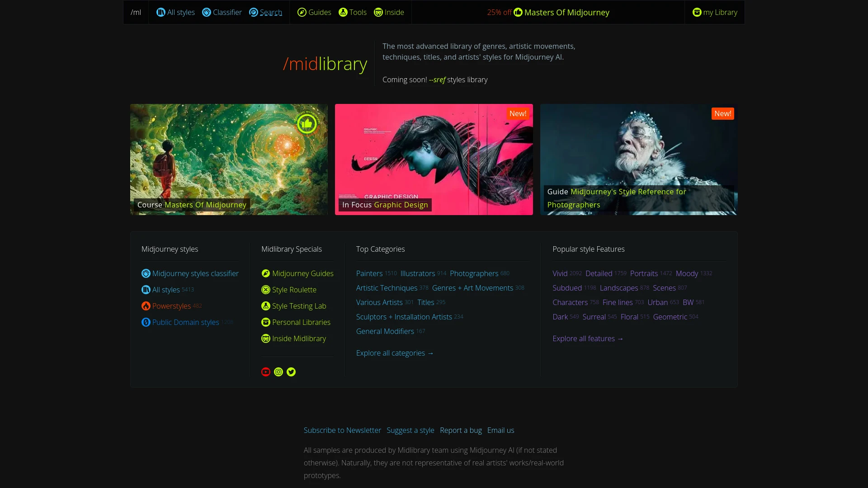868x488 pixels.
Task: Click the Personal Libraries icon
Action: (x=265, y=322)
